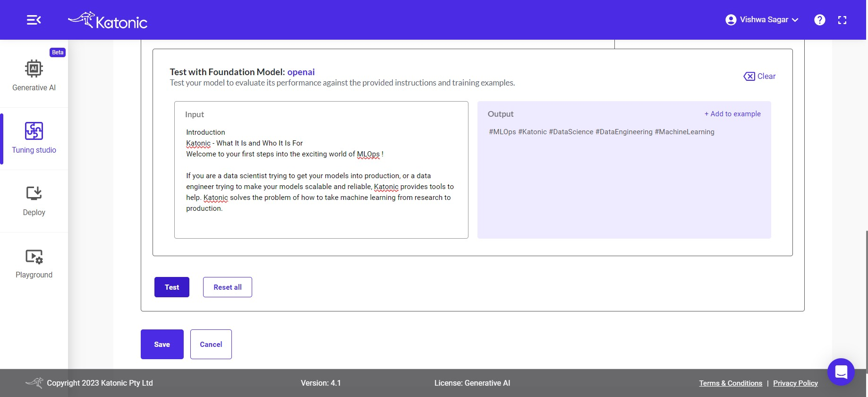
Task: Open the Terms & Conditions link
Action: (x=731, y=383)
